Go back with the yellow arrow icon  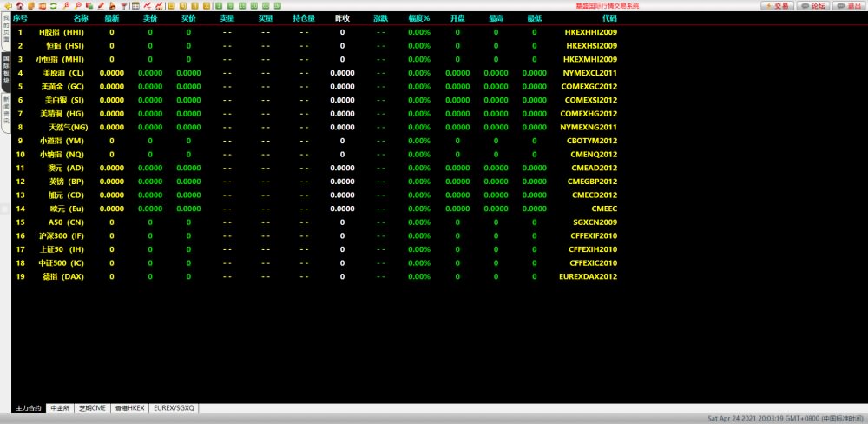(8, 6)
